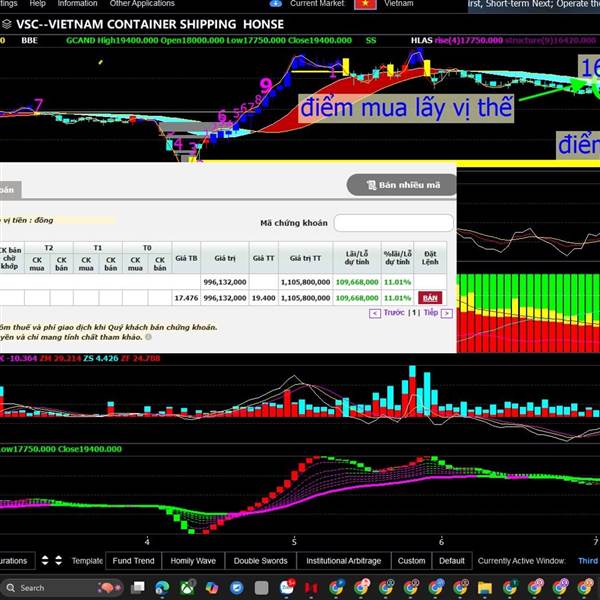The height and width of the screenshot is (600, 600).
Task: Go to next page with Tiếp link
Action: (431, 313)
